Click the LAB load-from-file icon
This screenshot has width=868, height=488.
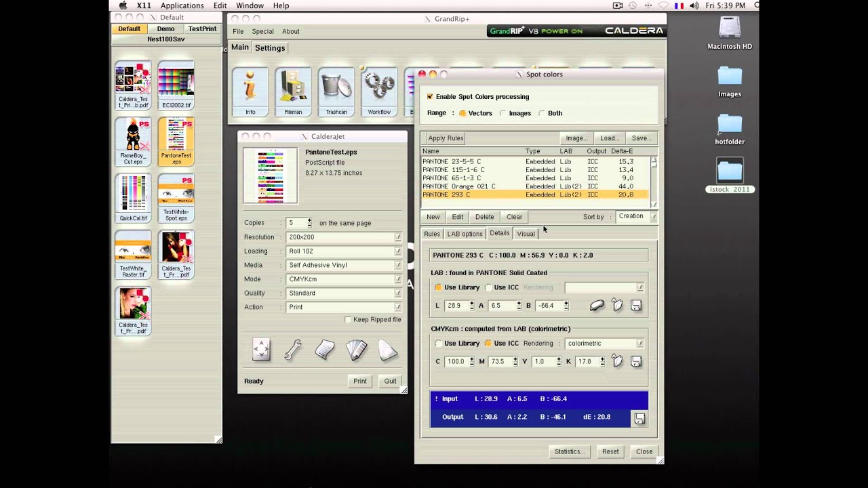point(617,306)
